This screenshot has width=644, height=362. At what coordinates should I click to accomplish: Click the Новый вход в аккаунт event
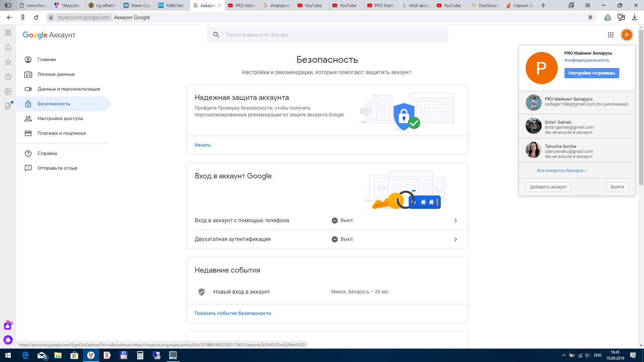(327, 292)
